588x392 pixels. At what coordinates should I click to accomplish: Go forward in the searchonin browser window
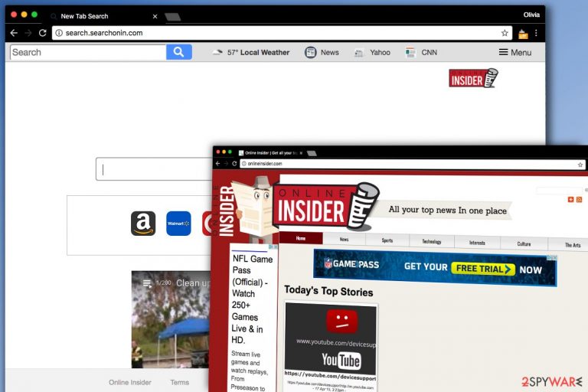coord(28,33)
